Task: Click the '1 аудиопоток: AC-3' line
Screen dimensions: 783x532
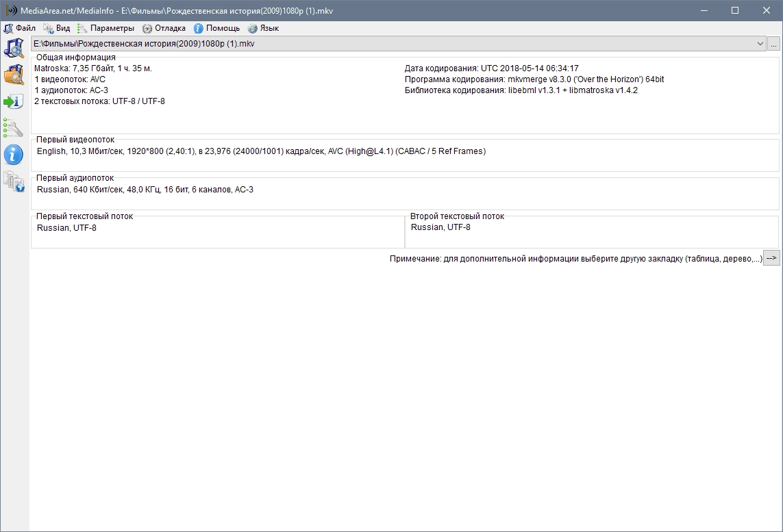Action: [x=71, y=90]
